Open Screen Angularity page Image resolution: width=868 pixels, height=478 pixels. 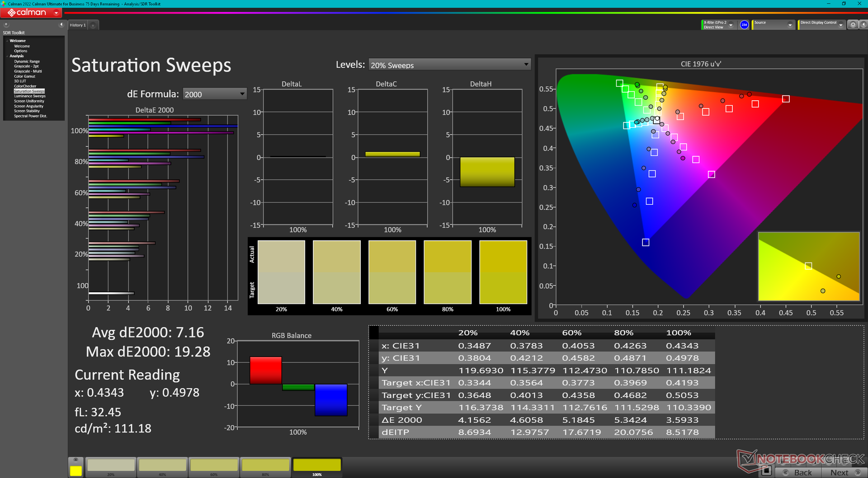28,106
